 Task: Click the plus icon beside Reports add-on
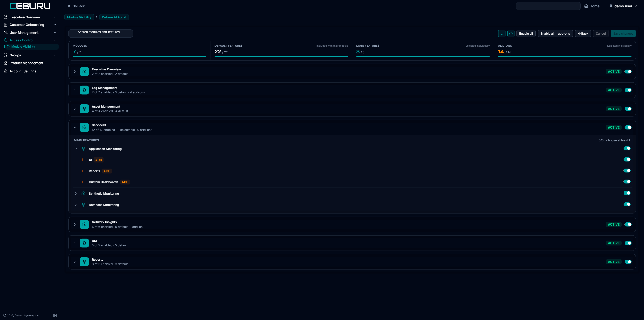pos(82,171)
